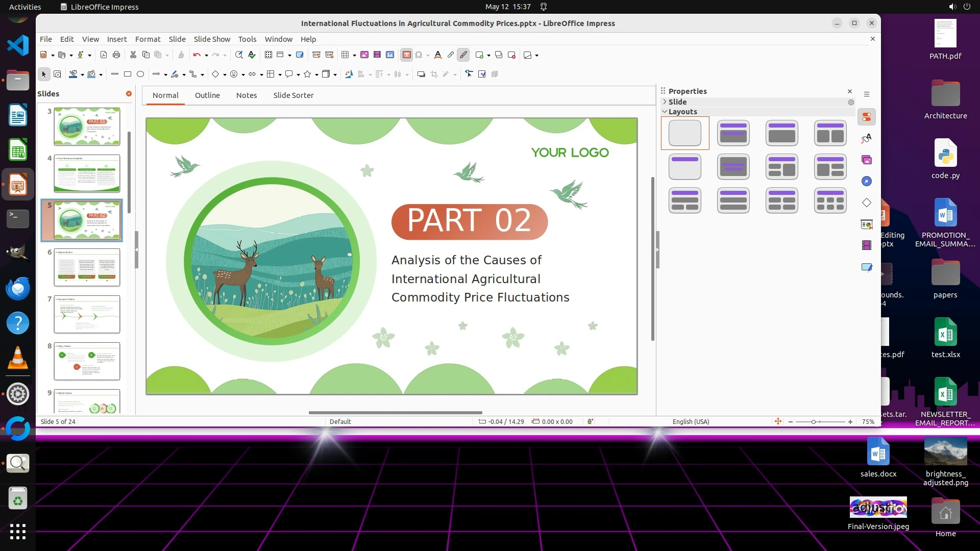This screenshot has width=980, height=551.
Task: Select slide 6 thumbnail in Slides panel
Action: click(x=87, y=267)
